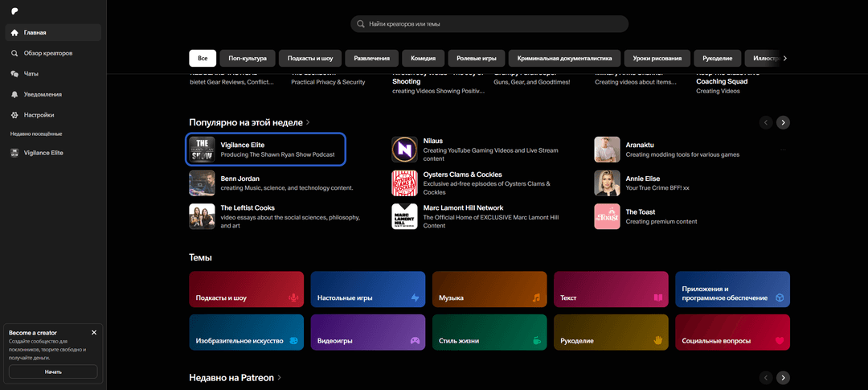Select the Ролевые игры filter chip
Viewport: 868px width, 390px height.
[x=476, y=58]
